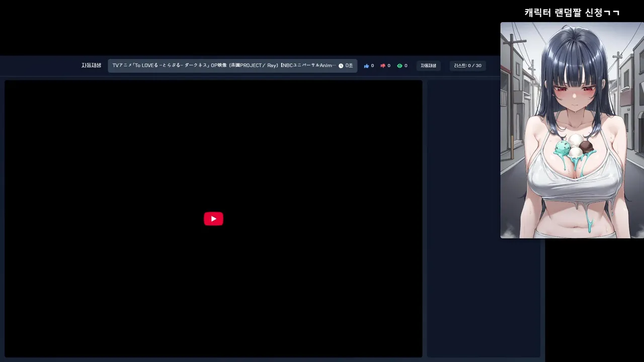
Task: Toggle the 자동재생 button beside the view count
Action: coord(429,66)
